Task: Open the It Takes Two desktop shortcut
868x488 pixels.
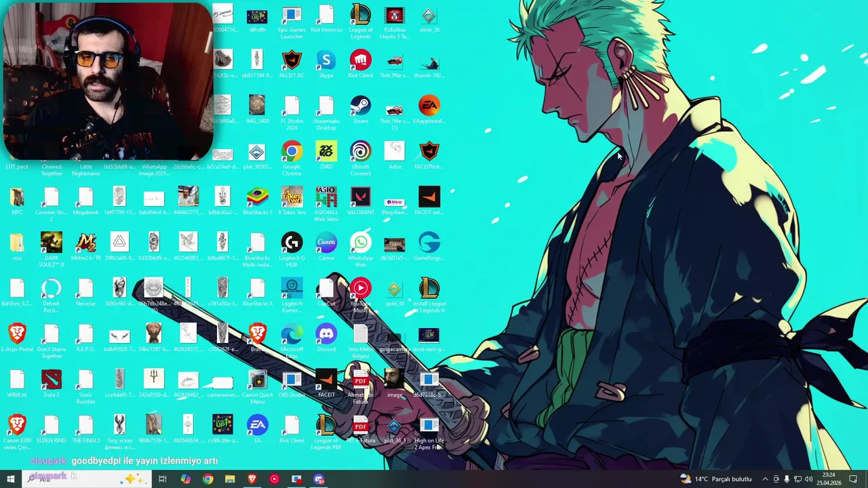Action: point(292,201)
